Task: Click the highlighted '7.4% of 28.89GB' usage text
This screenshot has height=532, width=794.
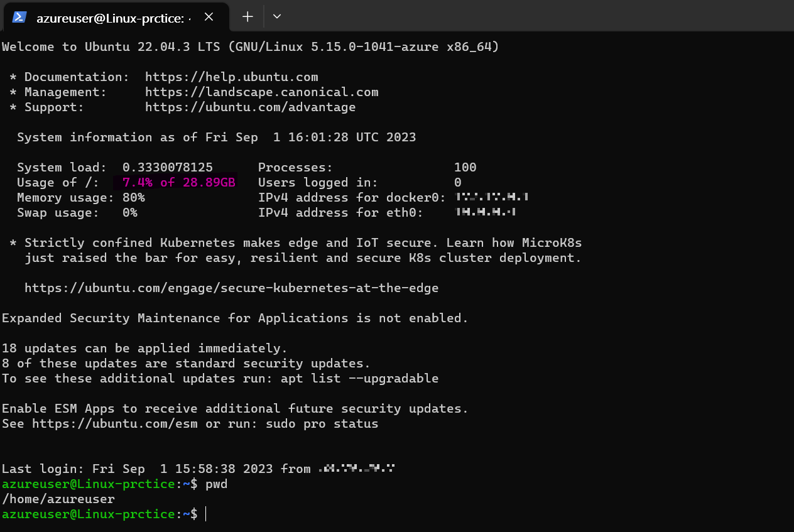Action: pos(179,183)
